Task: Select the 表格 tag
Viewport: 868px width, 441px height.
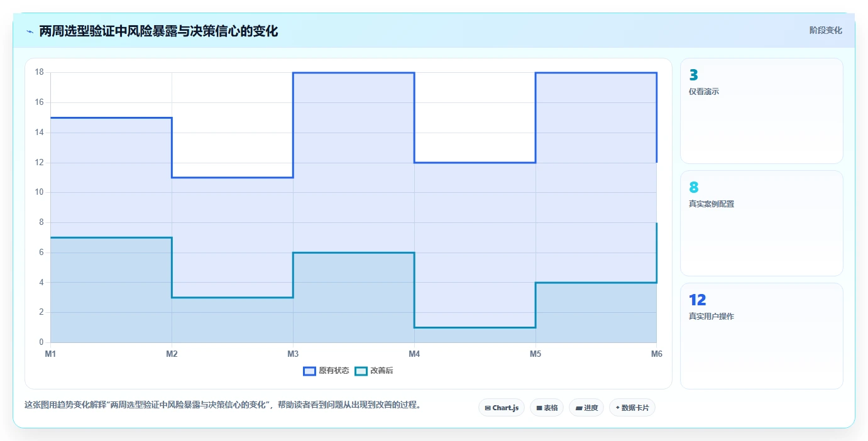Action: coord(547,408)
